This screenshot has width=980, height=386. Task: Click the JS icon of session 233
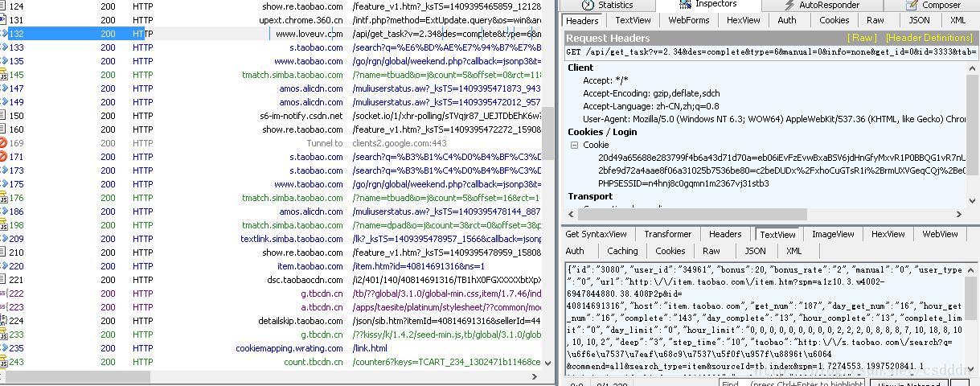[x=2, y=334]
